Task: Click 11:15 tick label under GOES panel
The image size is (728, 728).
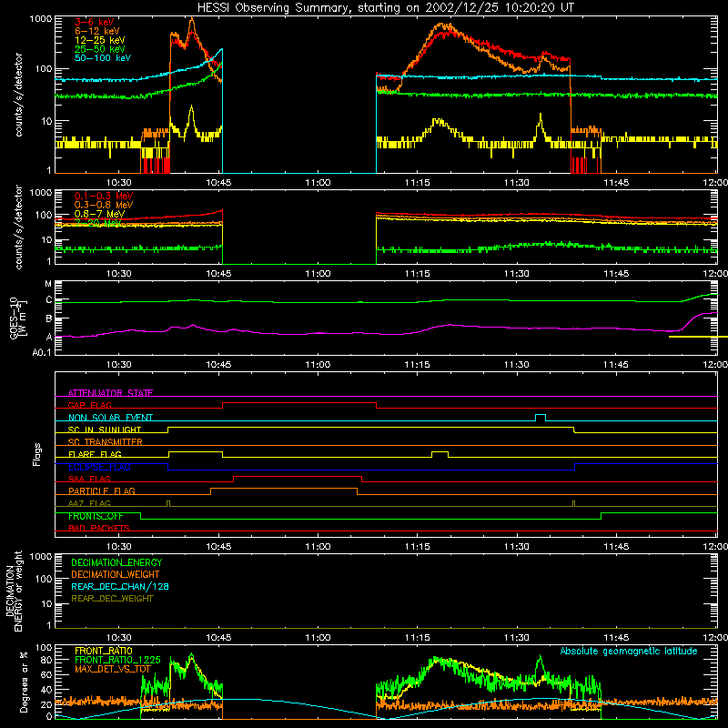Action: [x=417, y=365]
